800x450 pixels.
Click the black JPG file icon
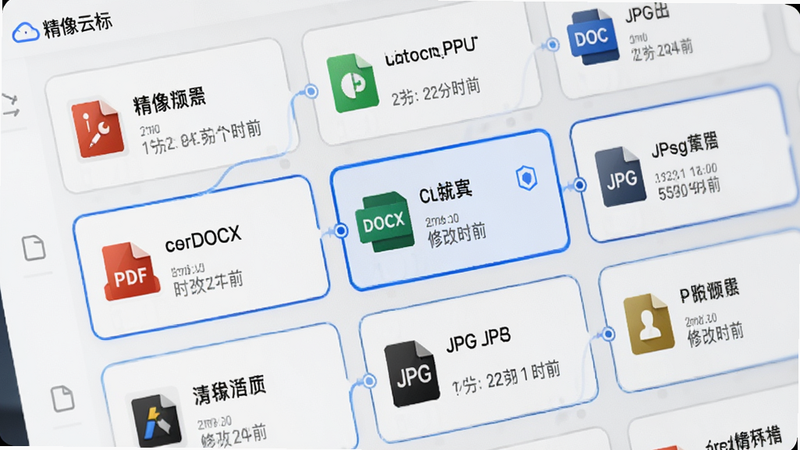pyautogui.click(x=412, y=374)
